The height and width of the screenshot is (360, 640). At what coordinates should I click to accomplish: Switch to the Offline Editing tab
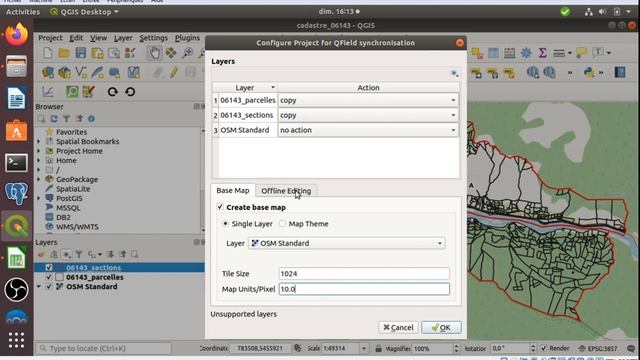(286, 191)
